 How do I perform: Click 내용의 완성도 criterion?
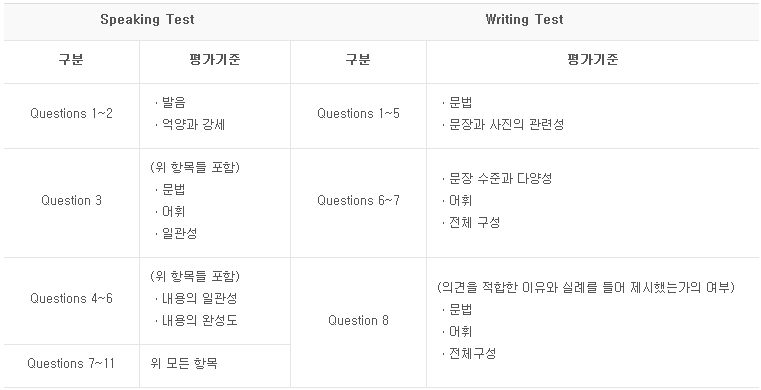click(199, 320)
